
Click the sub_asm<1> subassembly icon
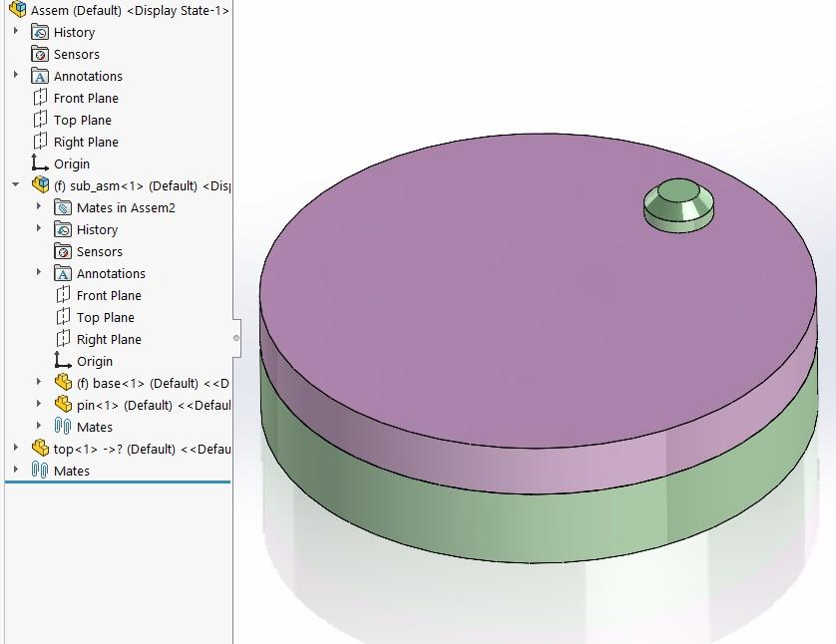[x=41, y=184]
